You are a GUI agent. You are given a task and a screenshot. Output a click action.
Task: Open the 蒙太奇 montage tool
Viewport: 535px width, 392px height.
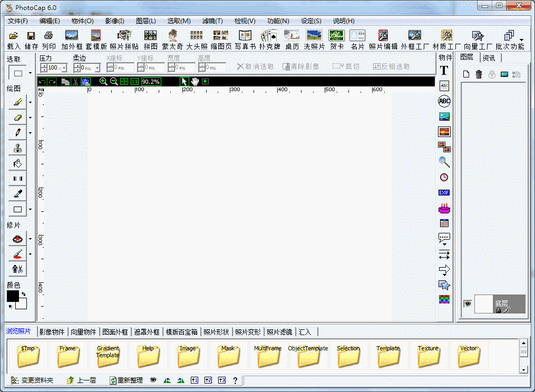point(173,39)
